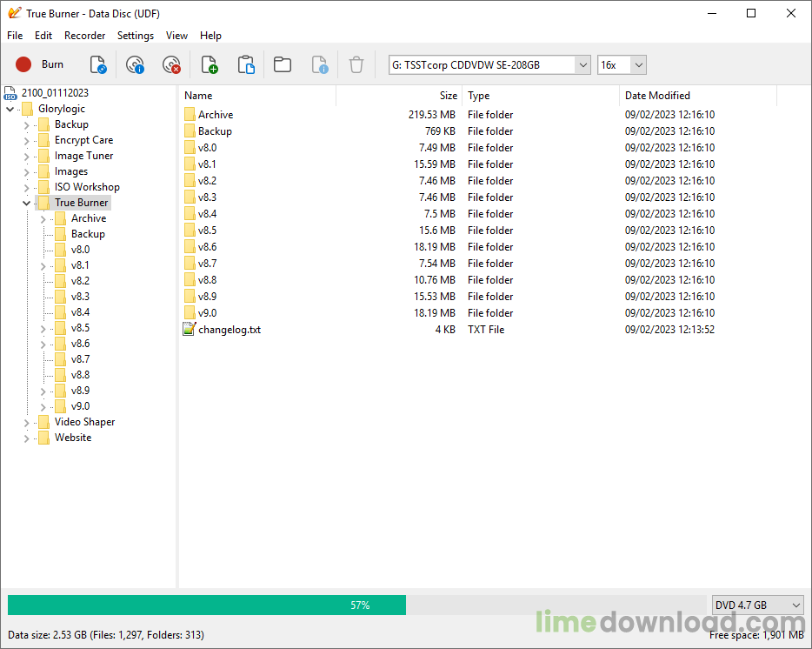Sort the list by the Type column
812x649 pixels.
click(x=541, y=96)
